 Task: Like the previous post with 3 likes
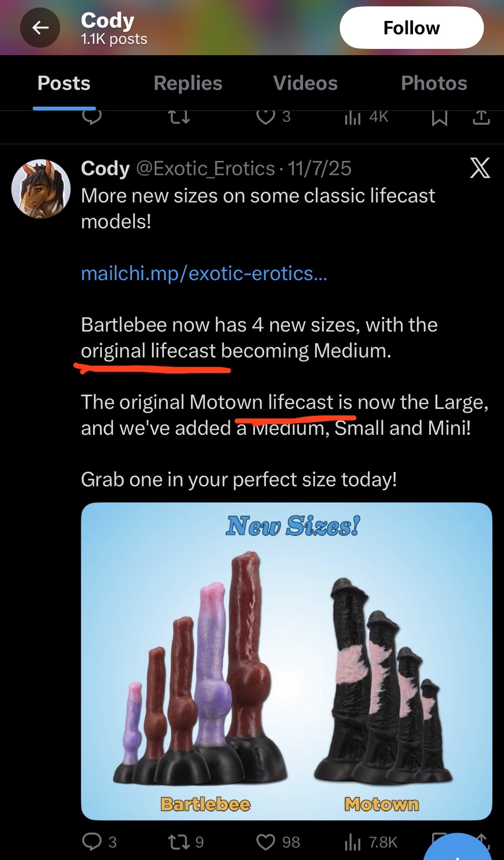(274, 117)
